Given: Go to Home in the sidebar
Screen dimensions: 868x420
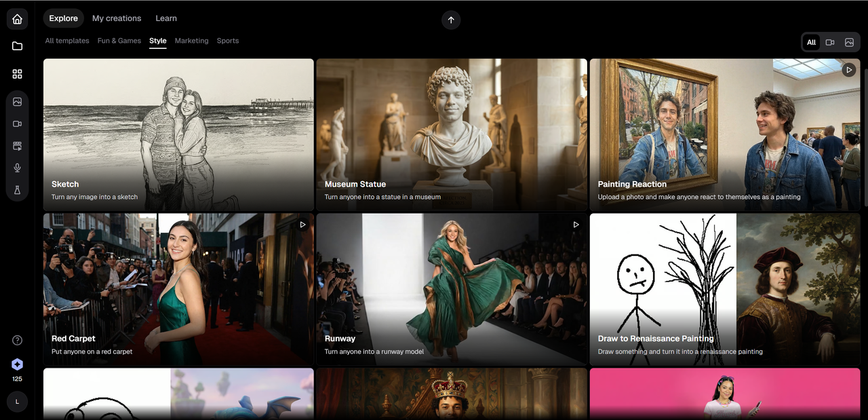Looking at the screenshot, I should [17, 19].
